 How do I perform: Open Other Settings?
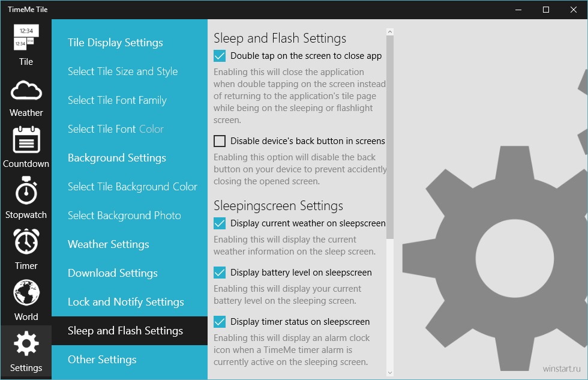(x=102, y=360)
